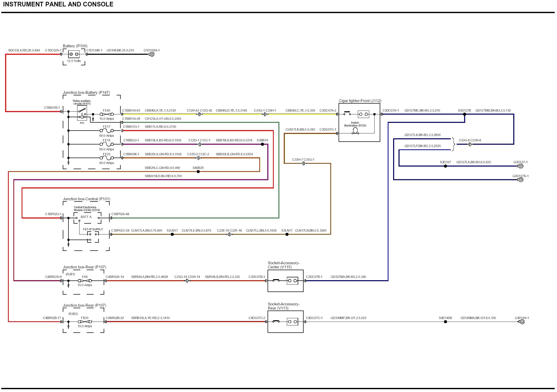The width and height of the screenshot is (557, 392).
Task: Click the Battery P100 symbol
Action: (x=74, y=54)
